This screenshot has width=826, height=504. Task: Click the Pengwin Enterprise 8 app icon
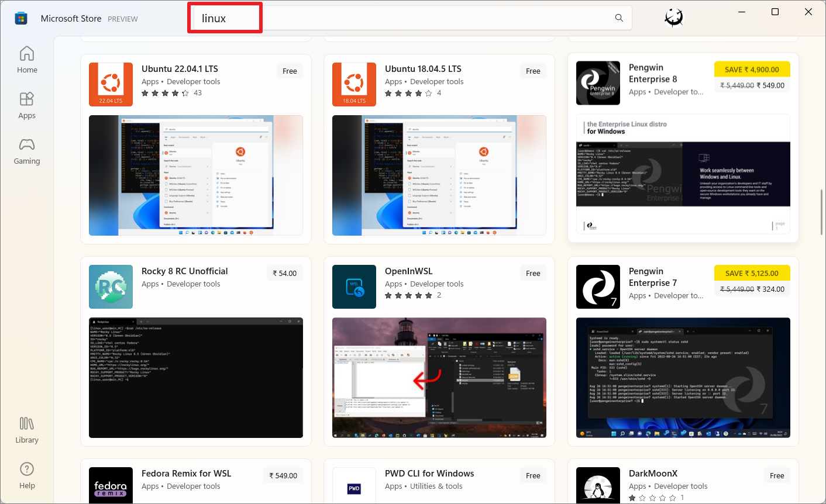(598, 83)
